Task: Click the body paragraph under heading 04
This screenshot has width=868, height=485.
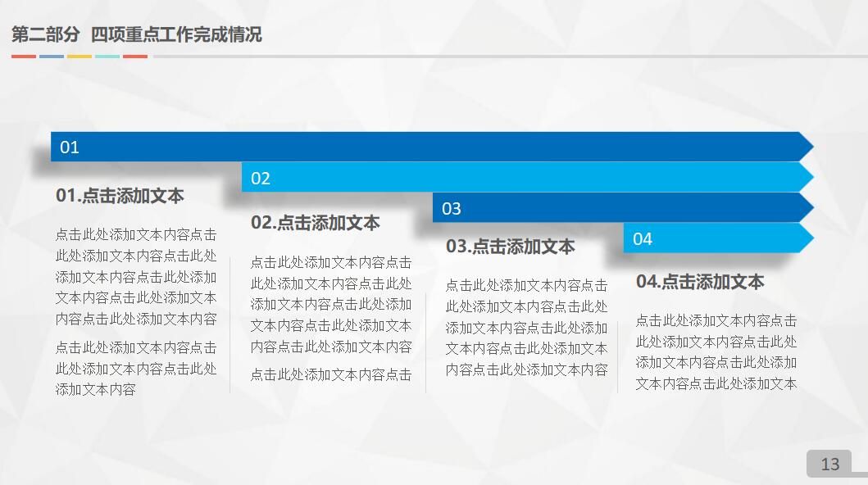Action: pyautogui.click(x=716, y=351)
